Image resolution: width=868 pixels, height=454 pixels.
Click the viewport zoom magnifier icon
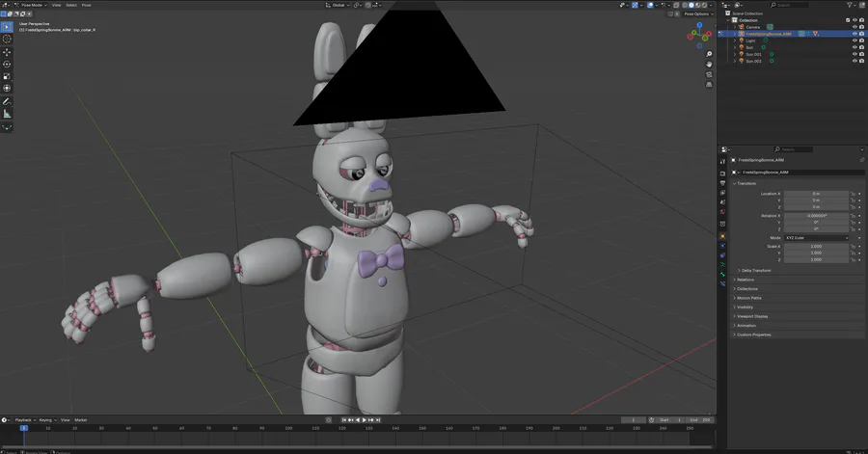709,54
